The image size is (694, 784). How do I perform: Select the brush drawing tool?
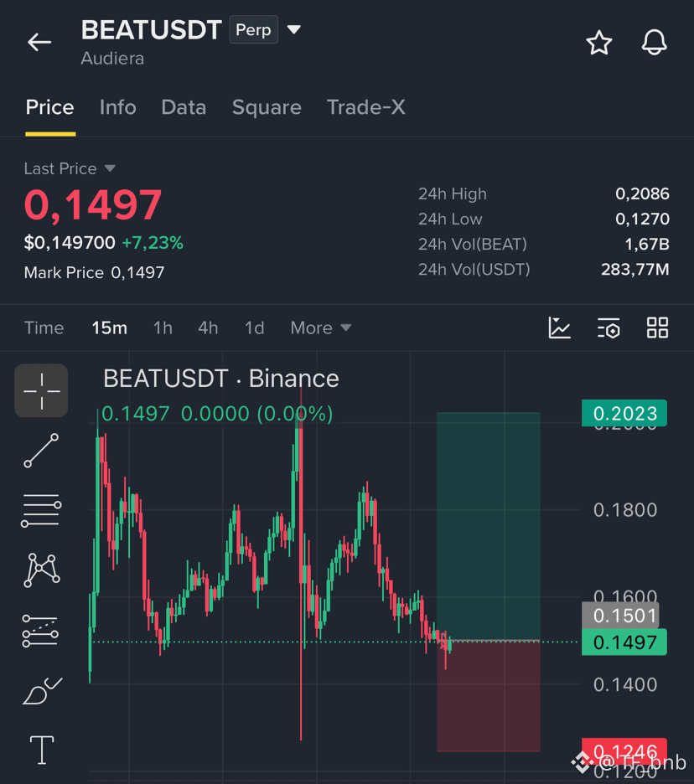pos(42,691)
